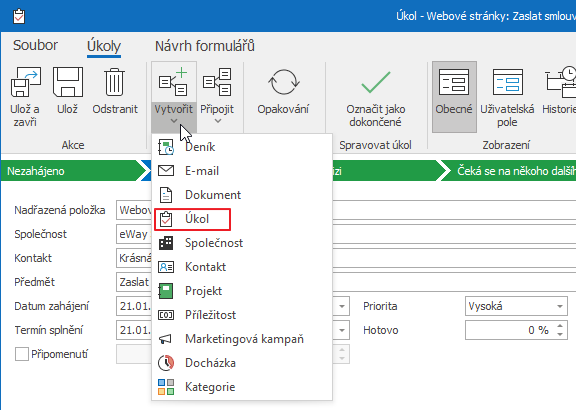
Task: Click the Připojit link icon
Action: (x=217, y=82)
